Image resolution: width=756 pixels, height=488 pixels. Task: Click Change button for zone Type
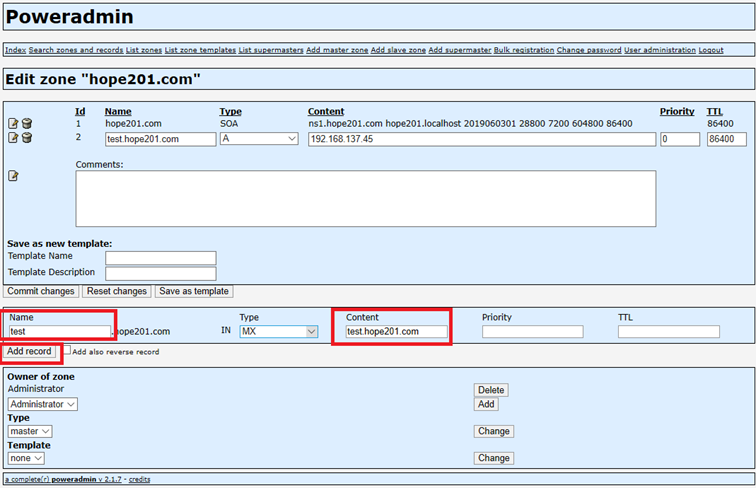pyautogui.click(x=494, y=431)
